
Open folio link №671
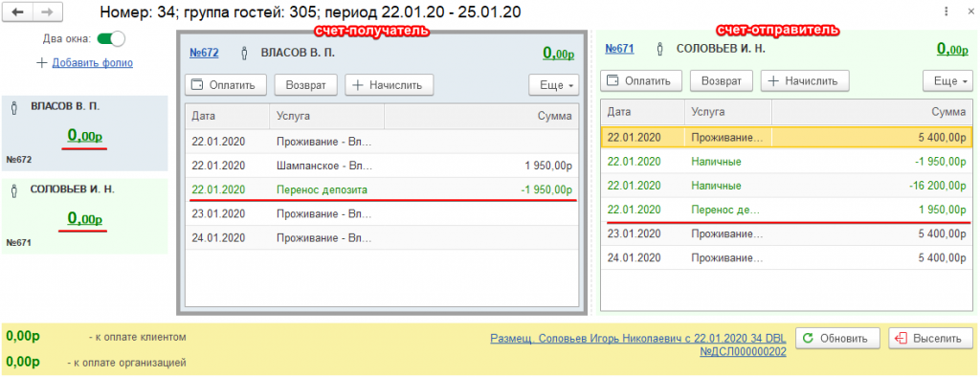[x=619, y=48]
